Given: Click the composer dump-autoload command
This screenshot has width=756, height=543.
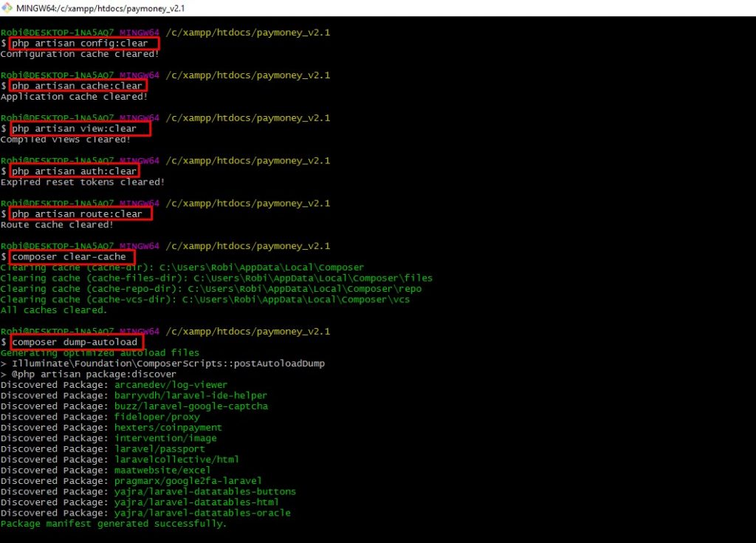Looking at the screenshot, I should pos(74,343).
